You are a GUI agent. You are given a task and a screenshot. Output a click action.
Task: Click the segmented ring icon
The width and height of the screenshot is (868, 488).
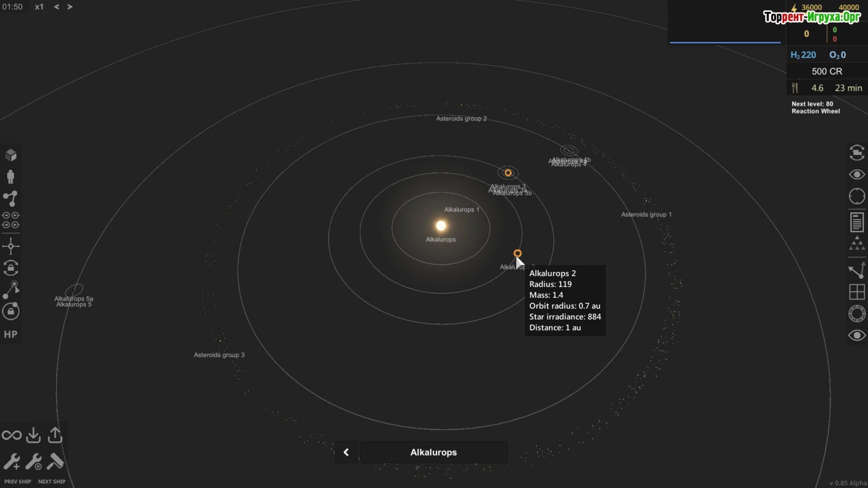coord(857,313)
